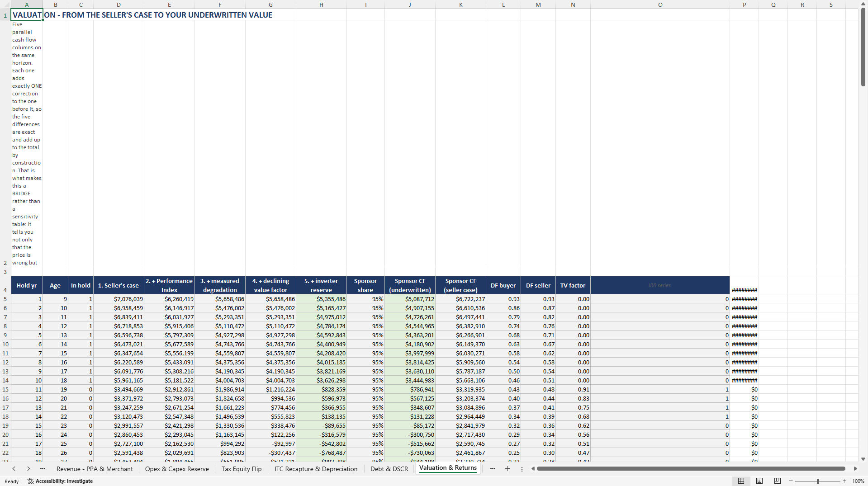Click the 100% zoom level
This screenshot has height=486, width=868.
tap(858, 481)
